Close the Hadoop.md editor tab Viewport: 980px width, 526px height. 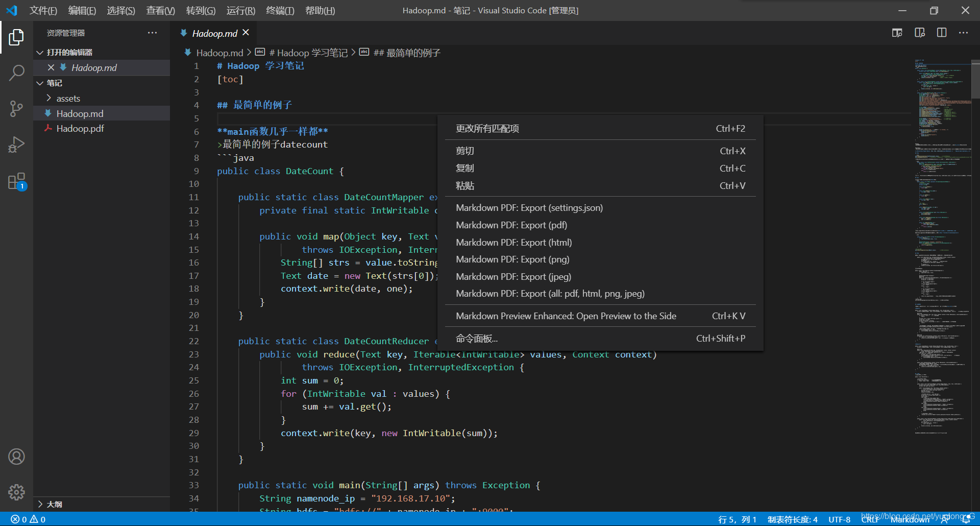(x=246, y=33)
